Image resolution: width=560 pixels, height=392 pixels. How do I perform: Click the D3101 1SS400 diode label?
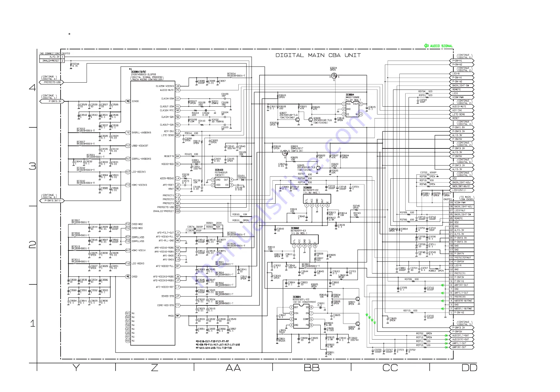pos(242,177)
